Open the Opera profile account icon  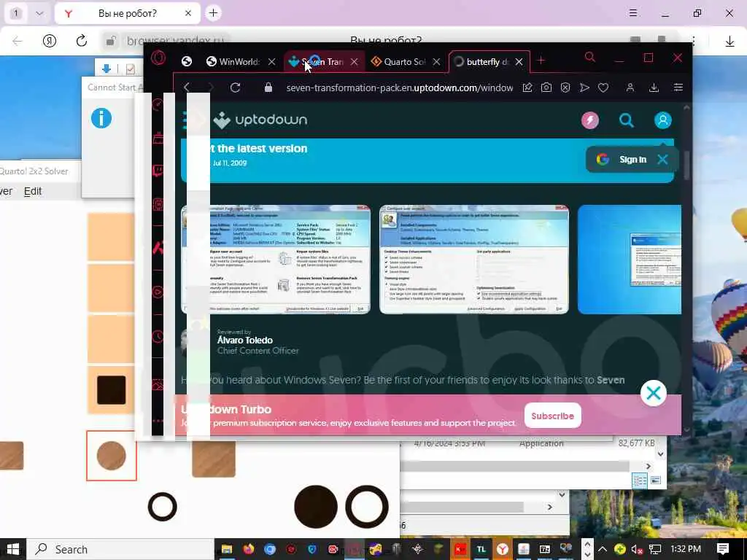(x=630, y=87)
